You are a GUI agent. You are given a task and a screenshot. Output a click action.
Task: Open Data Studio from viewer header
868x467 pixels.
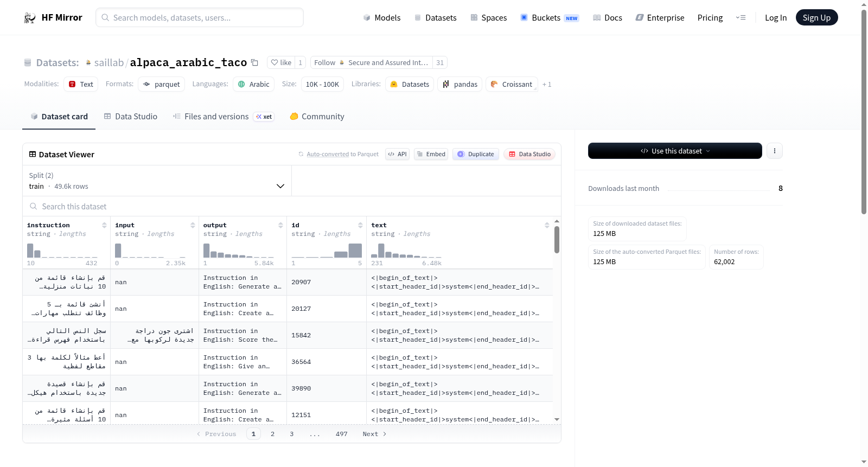529,154
